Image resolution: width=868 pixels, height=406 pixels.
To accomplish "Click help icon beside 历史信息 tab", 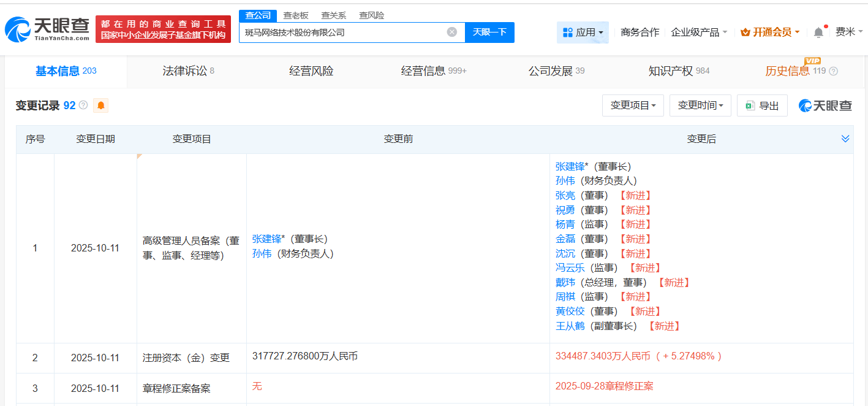I will coord(833,71).
